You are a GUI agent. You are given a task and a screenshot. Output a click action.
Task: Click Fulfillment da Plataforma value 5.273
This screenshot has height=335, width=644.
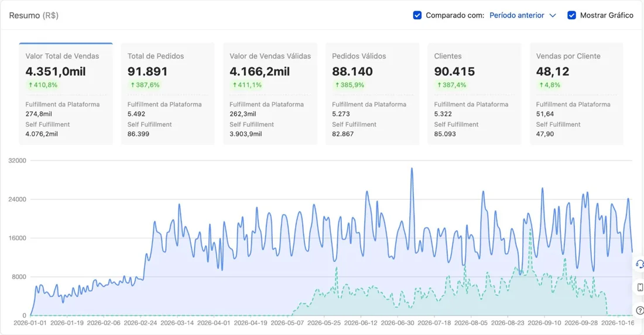(x=341, y=114)
